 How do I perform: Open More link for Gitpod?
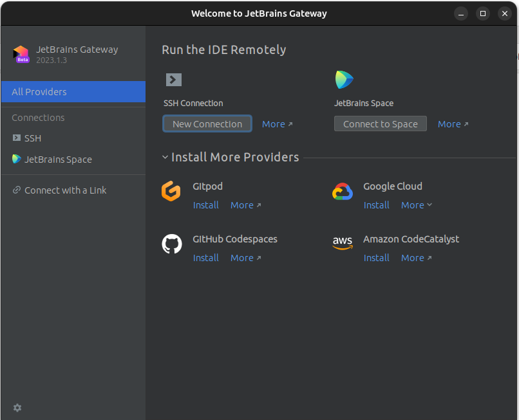point(246,205)
